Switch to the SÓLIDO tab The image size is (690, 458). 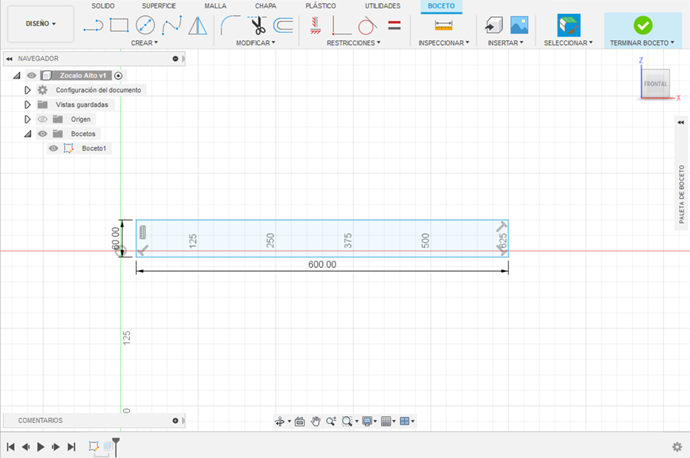(103, 6)
